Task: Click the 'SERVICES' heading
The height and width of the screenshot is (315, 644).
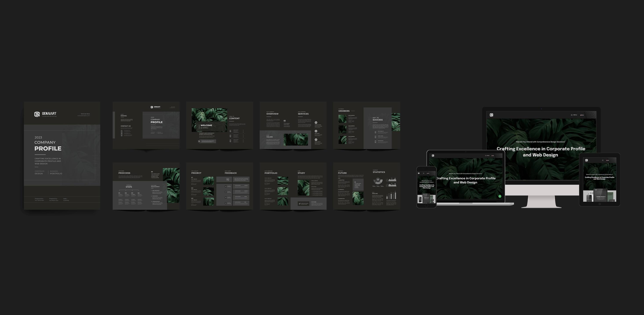Action: [x=303, y=113]
